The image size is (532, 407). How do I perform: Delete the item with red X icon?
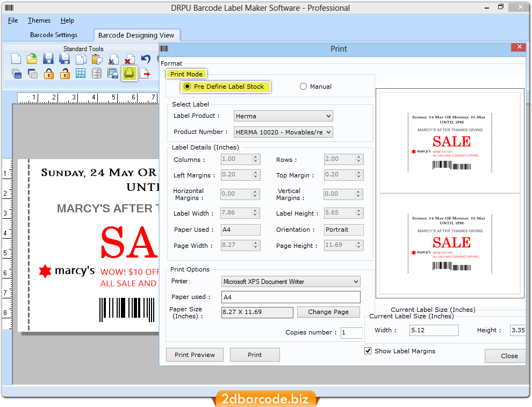pyautogui.click(x=130, y=59)
